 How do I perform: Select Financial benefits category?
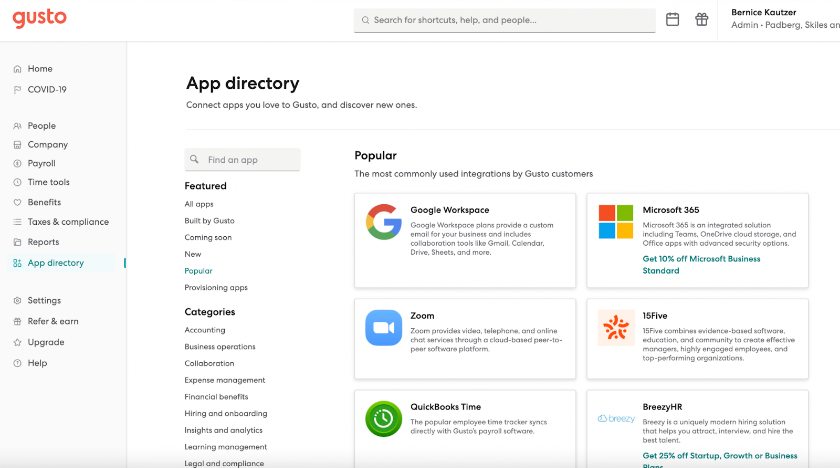216,397
